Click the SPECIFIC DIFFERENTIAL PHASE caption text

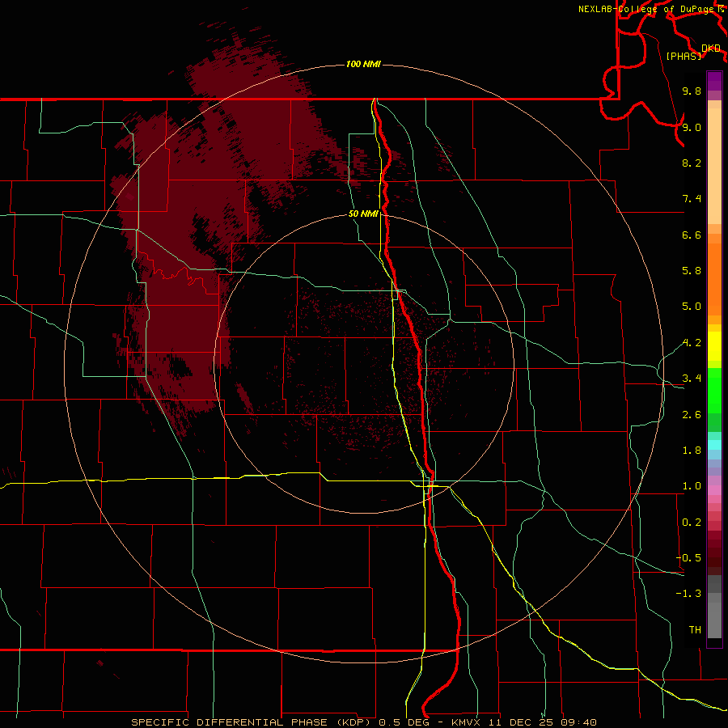pyautogui.click(x=231, y=722)
